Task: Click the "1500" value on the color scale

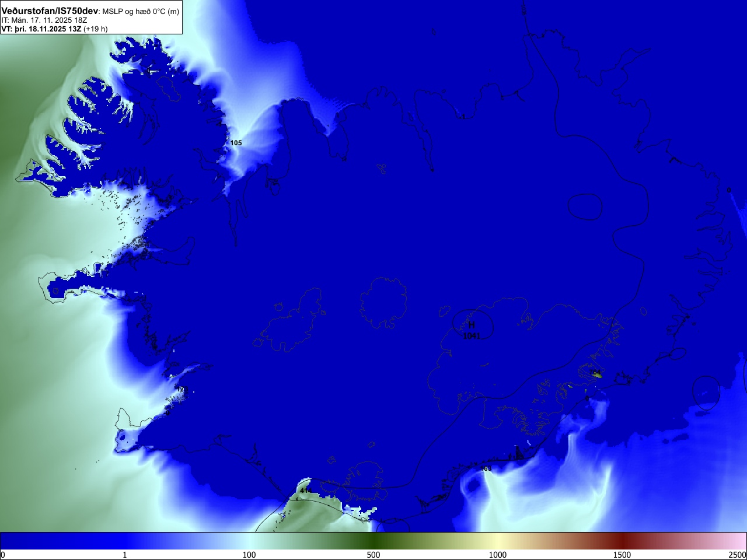Action: point(622,555)
